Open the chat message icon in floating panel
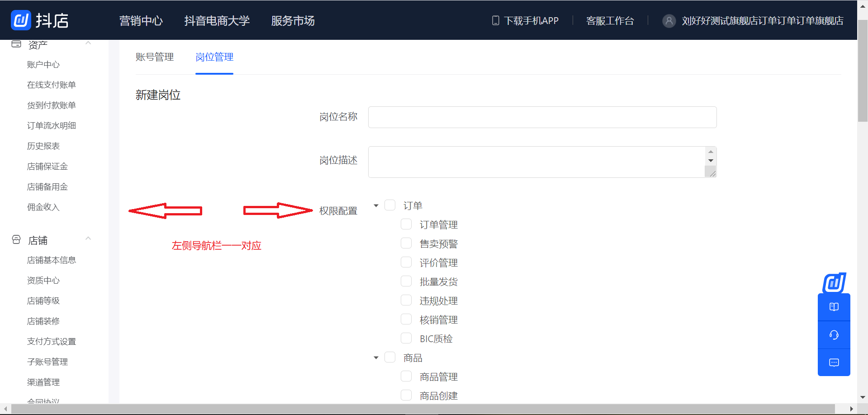Viewport: 868px width, 415px height. click(x=834, y=363)
